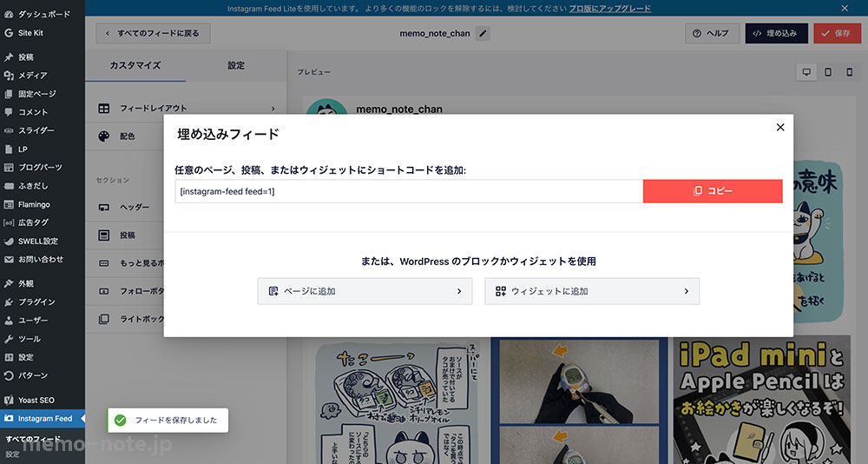Select tablet preview icon
Image resolution: width=868 pixels, height=464 pixels.
(828, 72)
